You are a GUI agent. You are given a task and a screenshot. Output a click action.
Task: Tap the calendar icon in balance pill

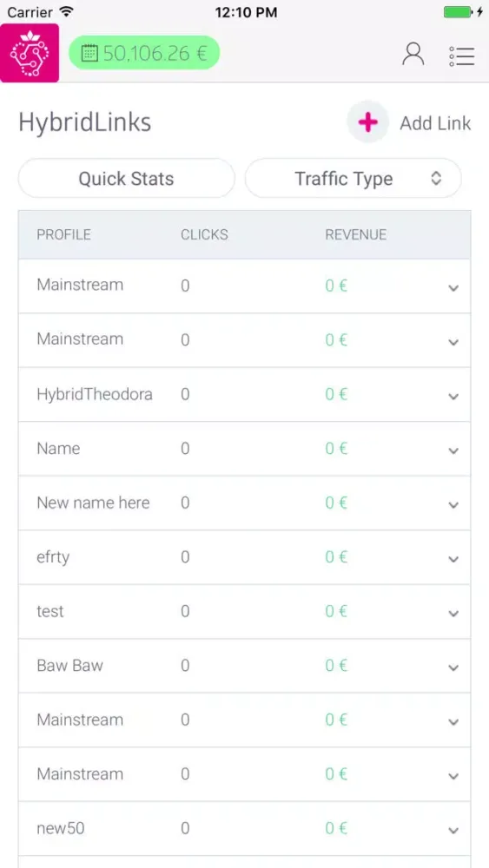coord(89,53)
